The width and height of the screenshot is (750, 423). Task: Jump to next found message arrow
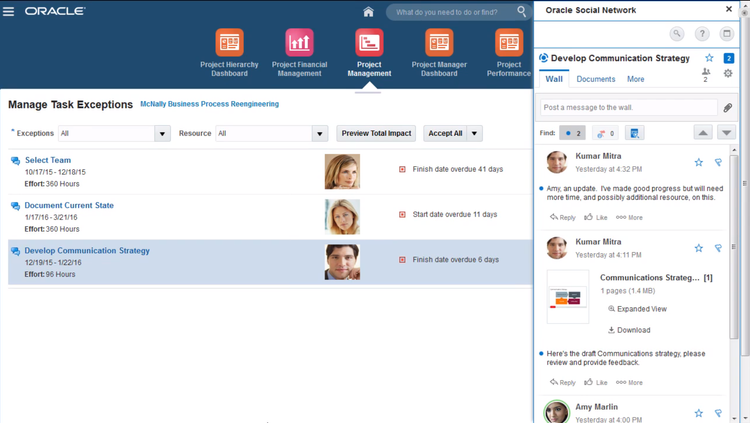pyautogui.click(x=726, y=133)
